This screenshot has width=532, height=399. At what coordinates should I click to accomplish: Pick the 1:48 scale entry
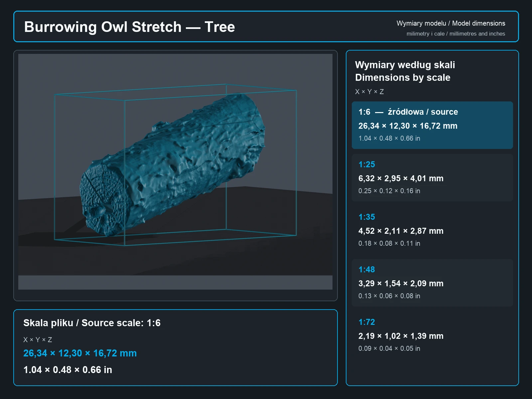(432, 283)
